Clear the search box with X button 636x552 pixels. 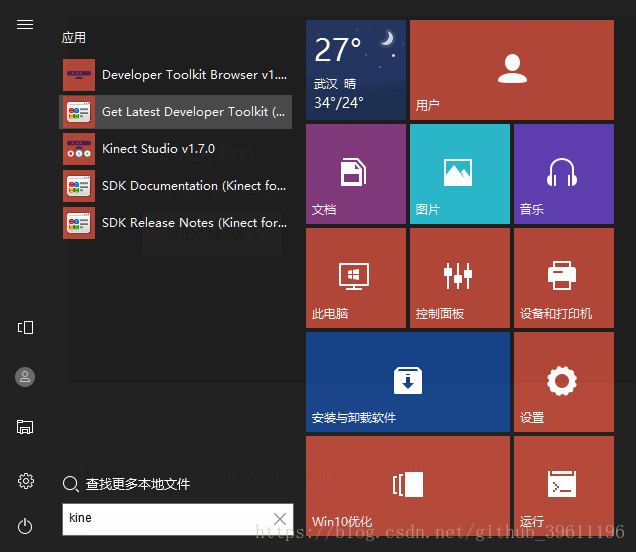pyautogui.click(x=280, y=519)
